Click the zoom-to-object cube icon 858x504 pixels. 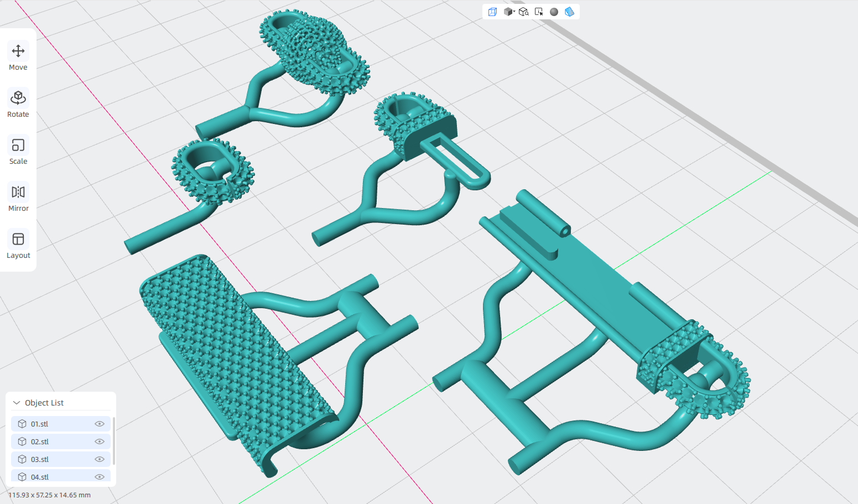point(523,12)
